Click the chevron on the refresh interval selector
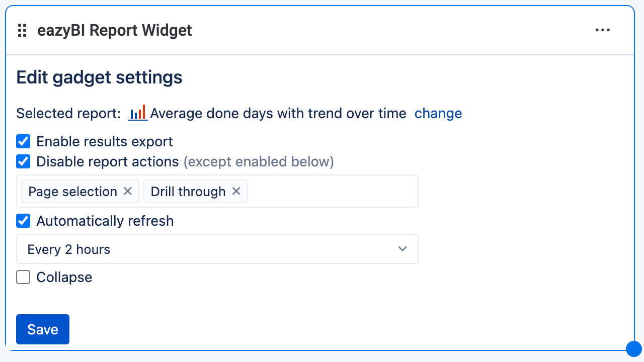Image resolution: width=644 pixels, height=362 pixels. click(x=402, y=248)
